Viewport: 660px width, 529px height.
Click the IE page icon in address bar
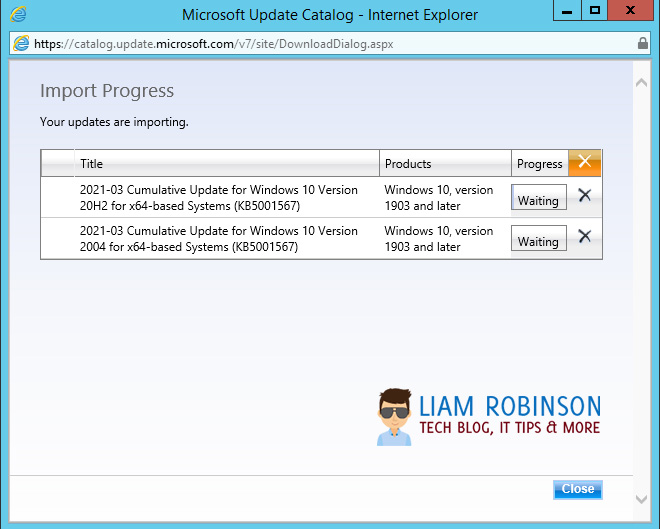(x=21, y=43)
